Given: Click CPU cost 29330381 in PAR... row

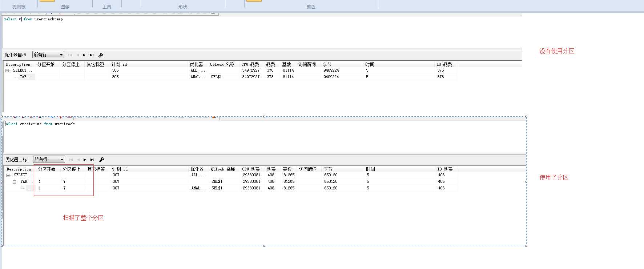Looking at the screenshot, I should point(251,182).
